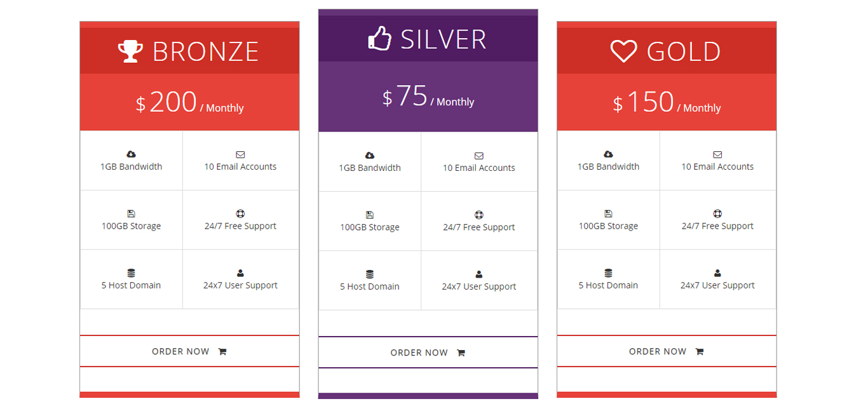Click the user icon in Gold plan
The image size is (868, 411).
(x=717, y=273)
